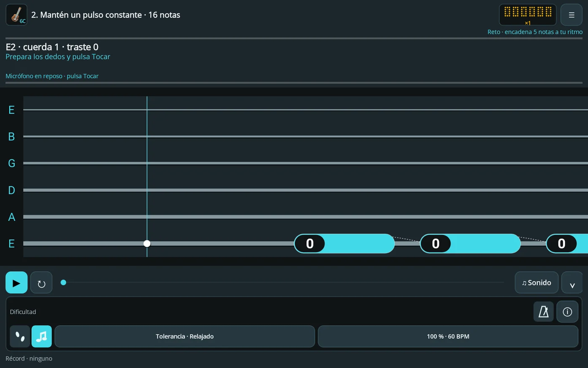This screenshot has width=588, height=368.
Task: Select the footsteps mode icon
Action: (20, 336)
